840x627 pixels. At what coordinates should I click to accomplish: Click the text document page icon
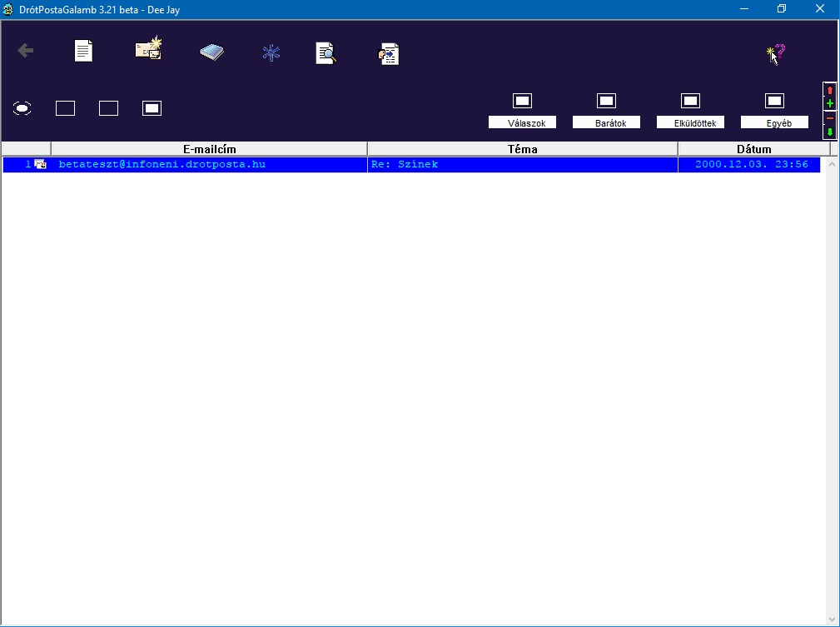[x=84, y=52]
